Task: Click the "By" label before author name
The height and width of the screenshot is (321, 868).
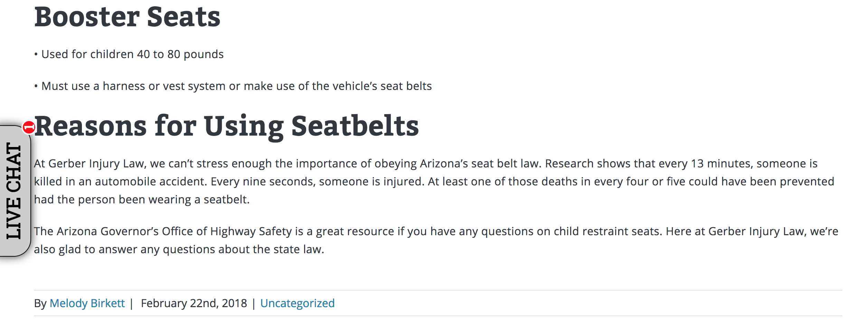Action: pyautogui.click(x=40, y=303)
